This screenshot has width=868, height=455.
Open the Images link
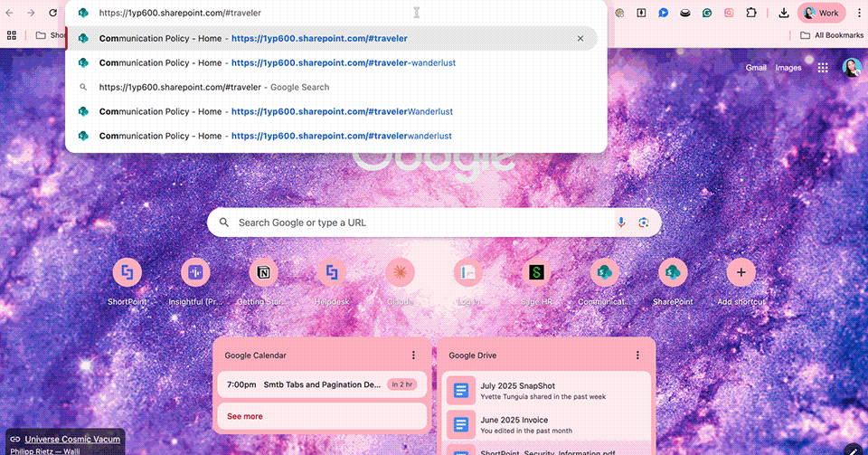pos(788,68)
